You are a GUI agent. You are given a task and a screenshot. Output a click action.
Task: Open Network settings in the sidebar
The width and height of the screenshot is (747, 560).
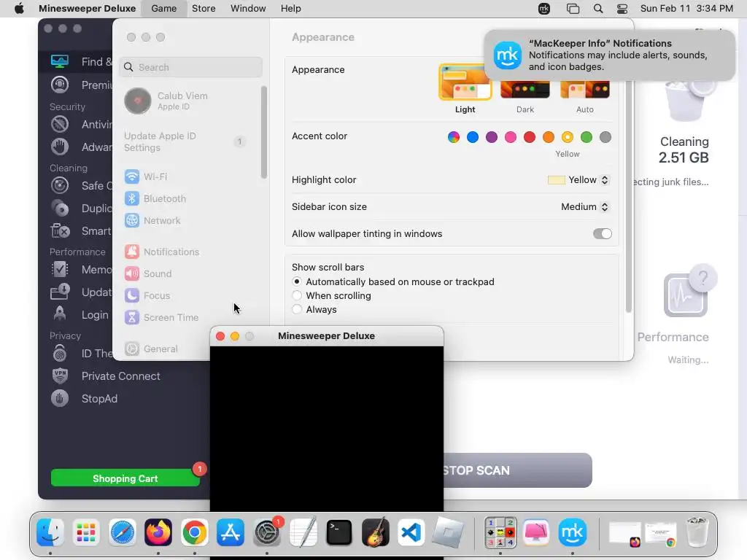tap(152, 220)
